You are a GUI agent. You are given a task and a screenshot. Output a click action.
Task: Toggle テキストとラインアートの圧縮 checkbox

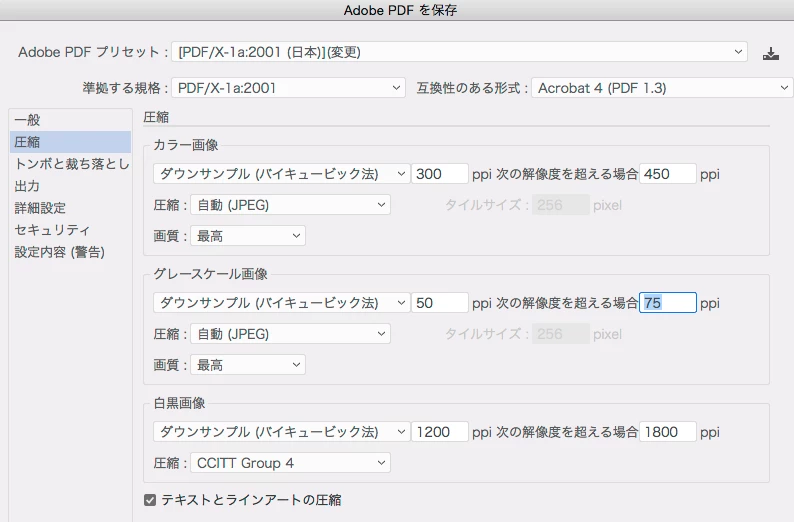[x=150, y=500]
